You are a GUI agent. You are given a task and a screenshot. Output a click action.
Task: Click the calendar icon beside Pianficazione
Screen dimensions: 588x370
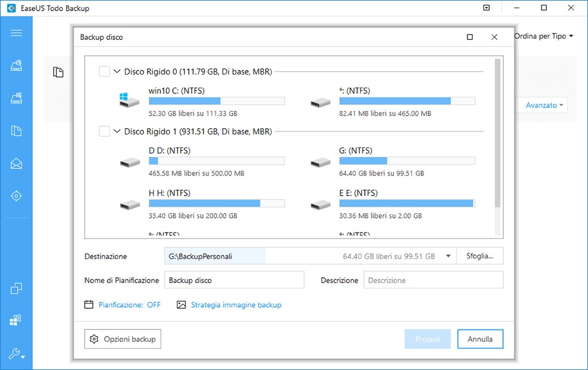tap(89, 304)
